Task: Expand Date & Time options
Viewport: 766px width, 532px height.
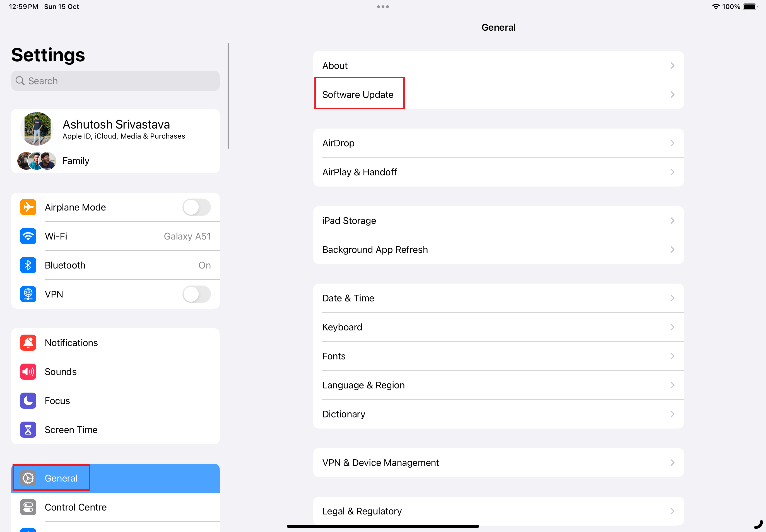Action: 499,298
